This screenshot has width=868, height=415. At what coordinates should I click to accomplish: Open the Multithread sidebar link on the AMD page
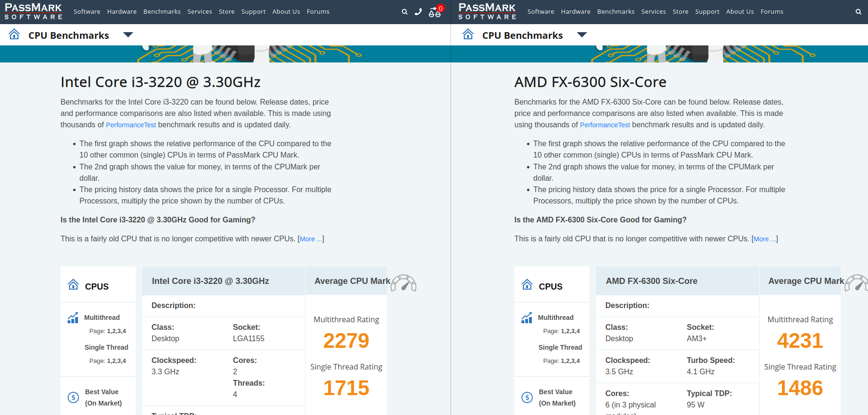(x=556, y=318)
